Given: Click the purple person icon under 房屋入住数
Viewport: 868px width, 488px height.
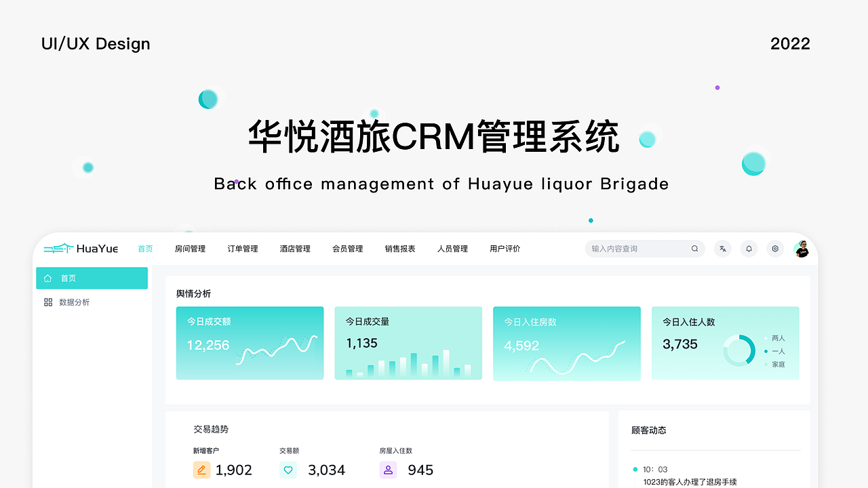Looking at the screenshot, I should point(388,470).
